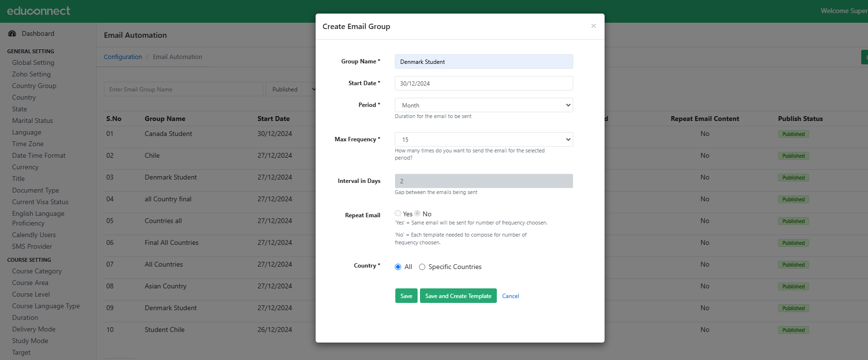Click the Enter Email Group Name search box

(183, 90)
